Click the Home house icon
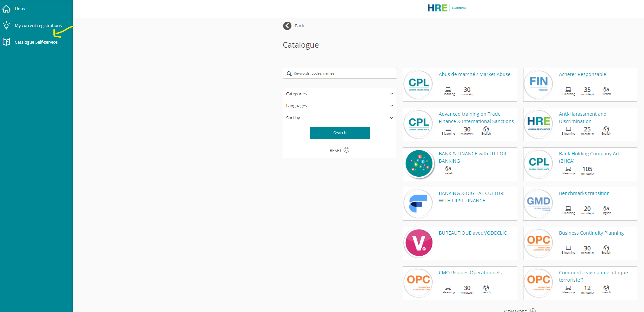644x312 pixels. [x=6, y=9]
